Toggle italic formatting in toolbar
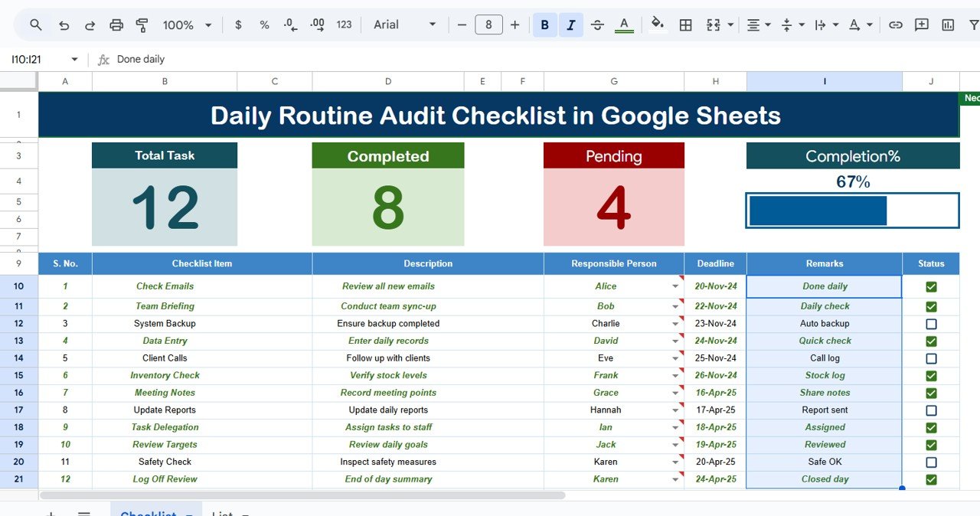The width and height of the screenshot is (980, 516). 570,25
